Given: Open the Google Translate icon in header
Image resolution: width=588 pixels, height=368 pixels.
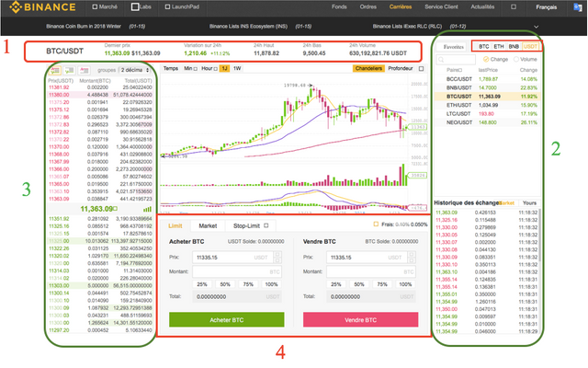Looking at the screenshot, I should pos(578,6).
